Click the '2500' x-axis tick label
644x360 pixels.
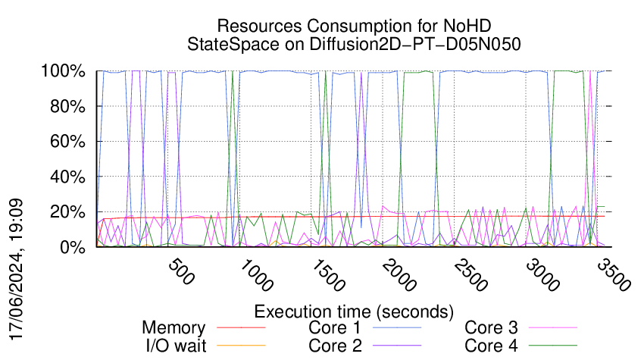tap(470, 275)
